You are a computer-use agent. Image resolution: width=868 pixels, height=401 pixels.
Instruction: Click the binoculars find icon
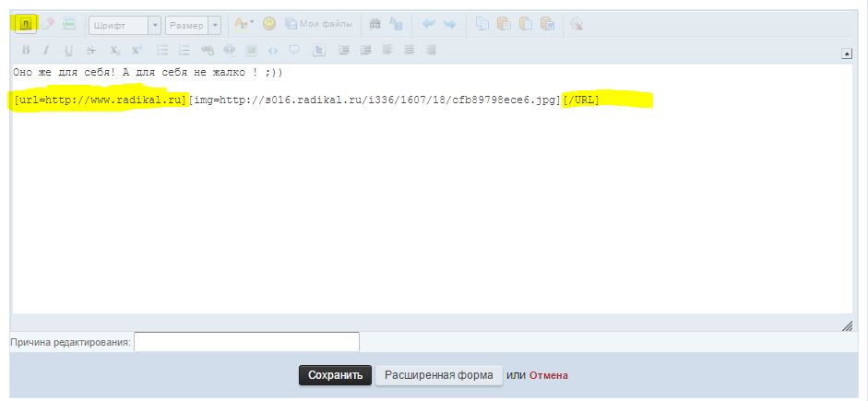pyautogui.click(x=375, y=25)
